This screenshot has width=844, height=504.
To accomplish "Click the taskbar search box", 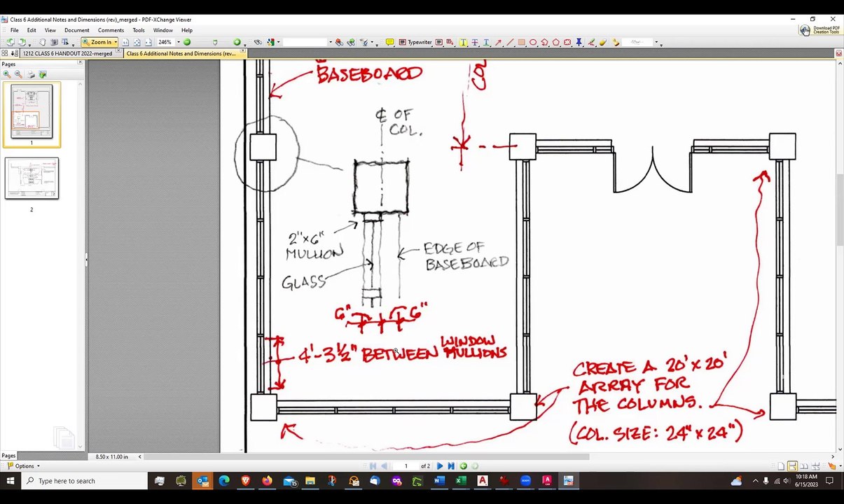I will tap(84, 481).
